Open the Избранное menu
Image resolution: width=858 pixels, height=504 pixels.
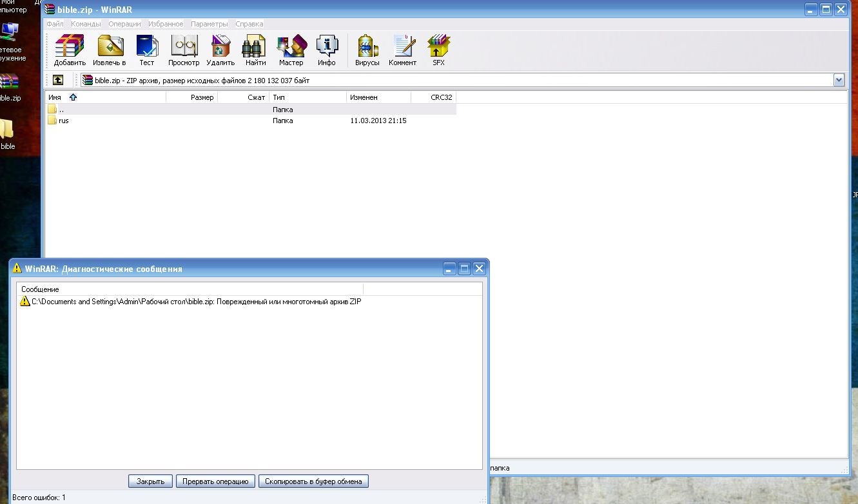[x=166, y=24]
